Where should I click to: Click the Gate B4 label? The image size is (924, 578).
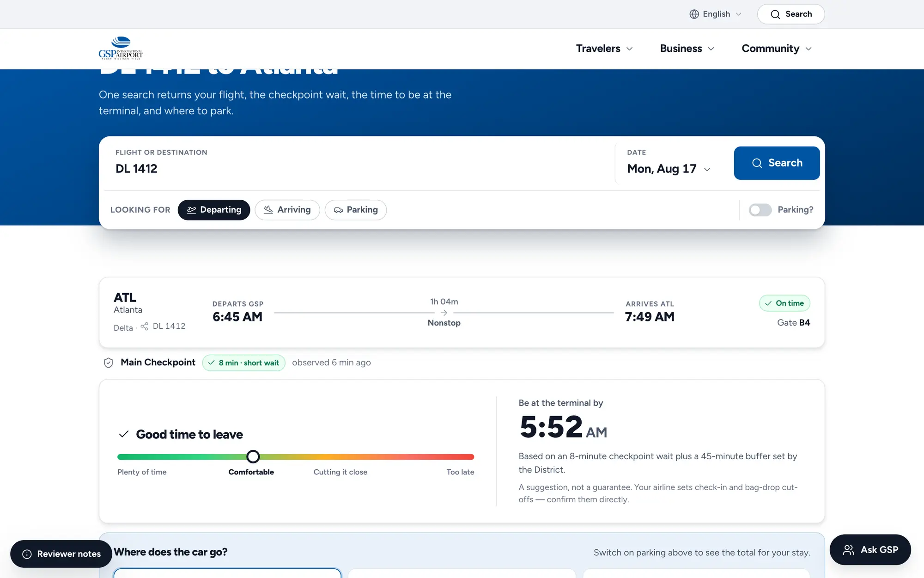pyautogui.click(x=793, y=323)
